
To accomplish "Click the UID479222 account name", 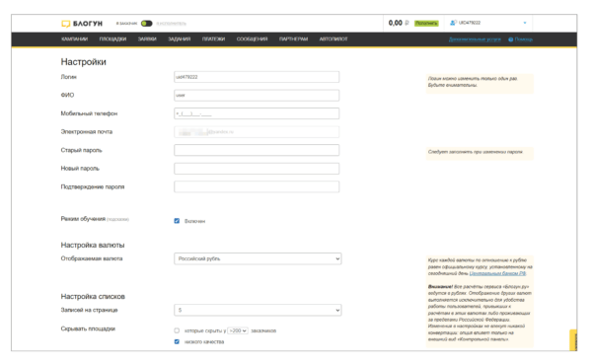I will [x=470, y=23].
